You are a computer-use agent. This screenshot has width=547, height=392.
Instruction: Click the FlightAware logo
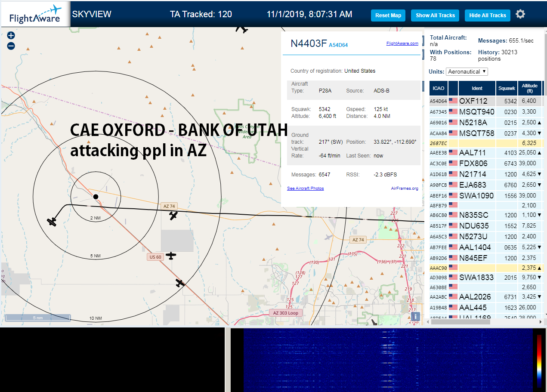[35, 14]
